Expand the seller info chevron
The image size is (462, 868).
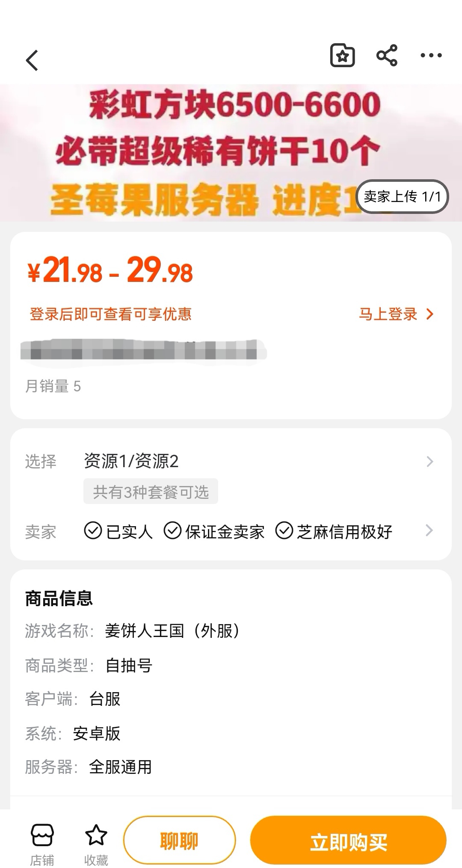(429, 531)
